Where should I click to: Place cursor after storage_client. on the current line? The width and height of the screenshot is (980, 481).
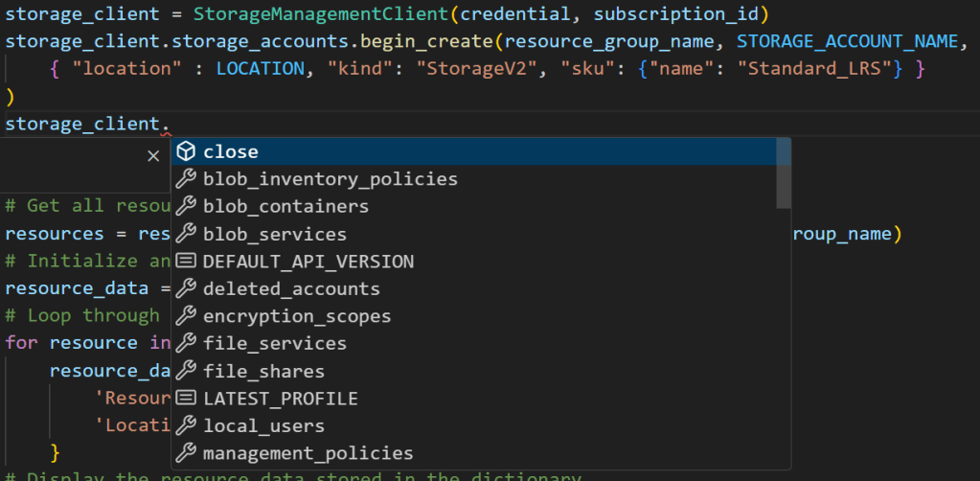[171, 124]
